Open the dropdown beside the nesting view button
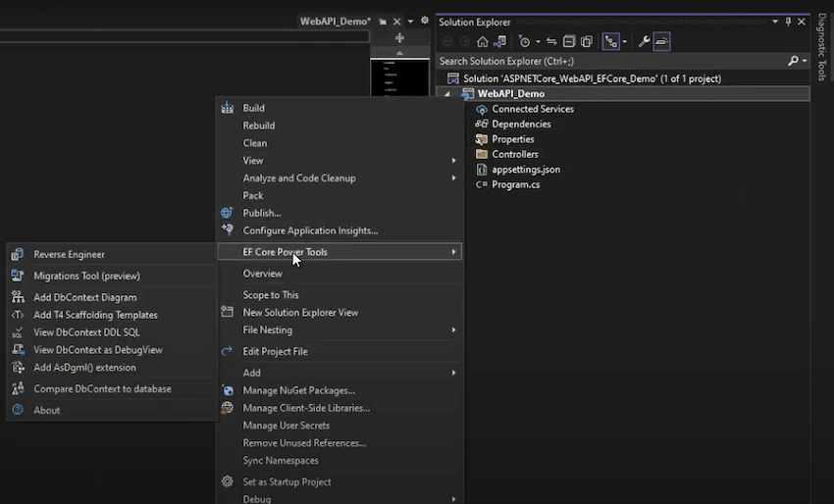834x504 pixels. 624,41
